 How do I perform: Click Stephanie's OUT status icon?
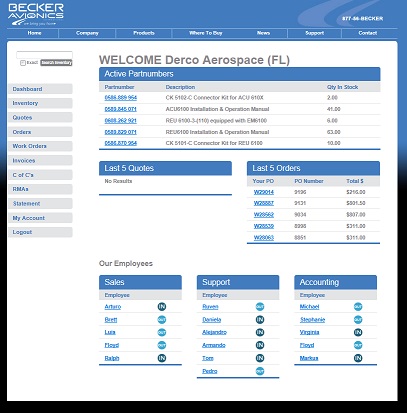[358, 320]
